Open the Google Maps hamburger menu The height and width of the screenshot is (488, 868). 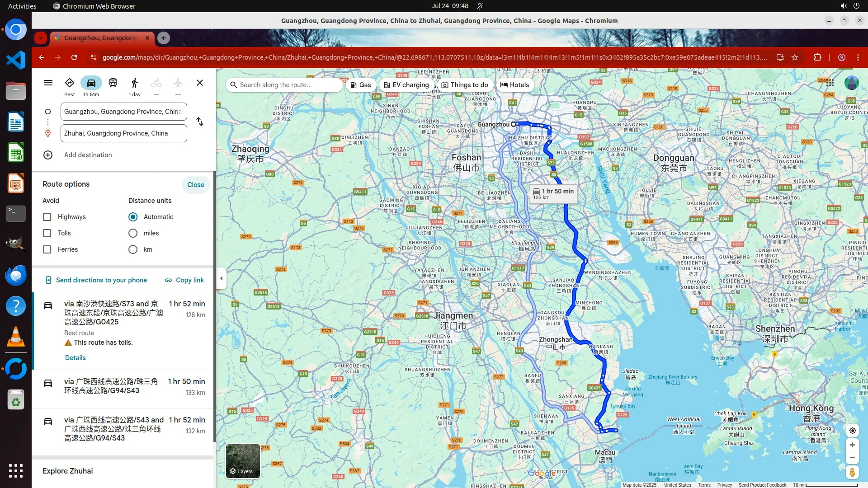pyautogui.click(x=48, y=83)
